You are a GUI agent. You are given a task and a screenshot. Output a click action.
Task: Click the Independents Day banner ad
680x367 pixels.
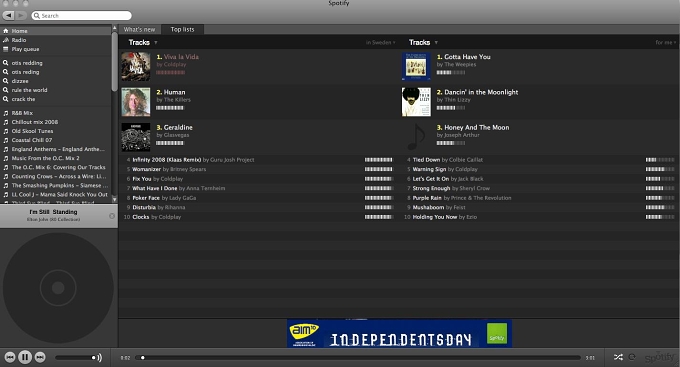point(399,333)
